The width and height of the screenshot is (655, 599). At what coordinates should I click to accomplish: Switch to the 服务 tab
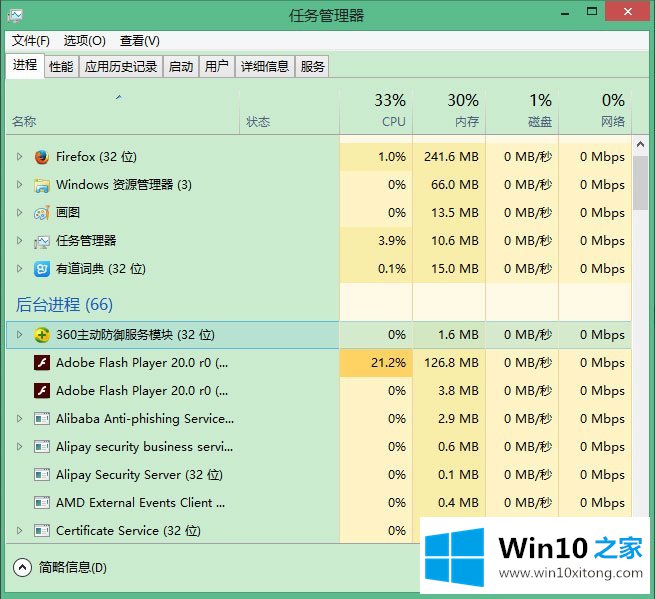pyautogui.click(x=312, y=66)
